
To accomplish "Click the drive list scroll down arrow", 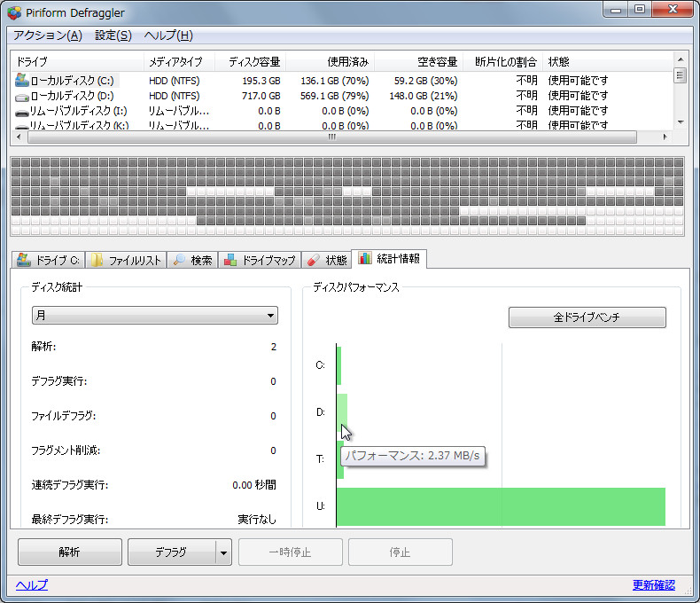I will point(680,122).
